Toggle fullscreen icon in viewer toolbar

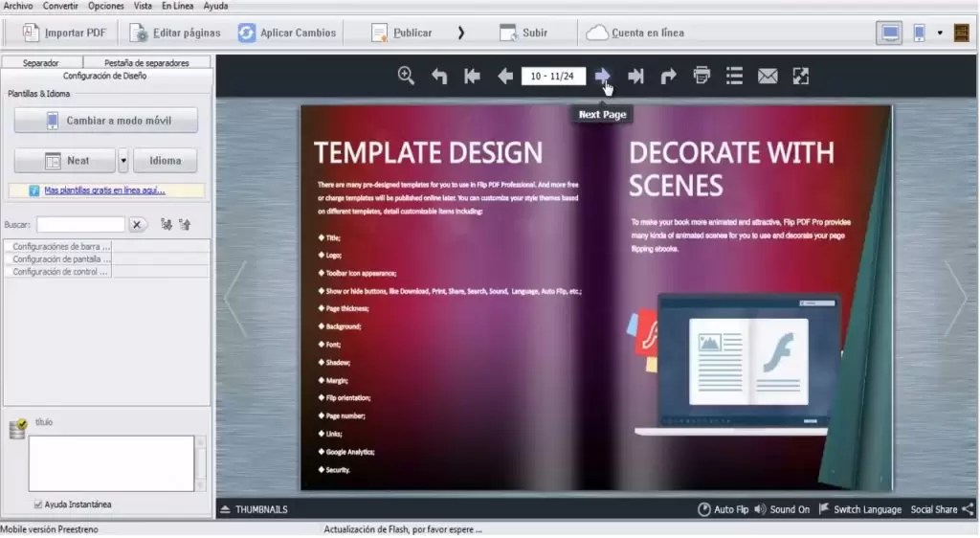[801, 77]
